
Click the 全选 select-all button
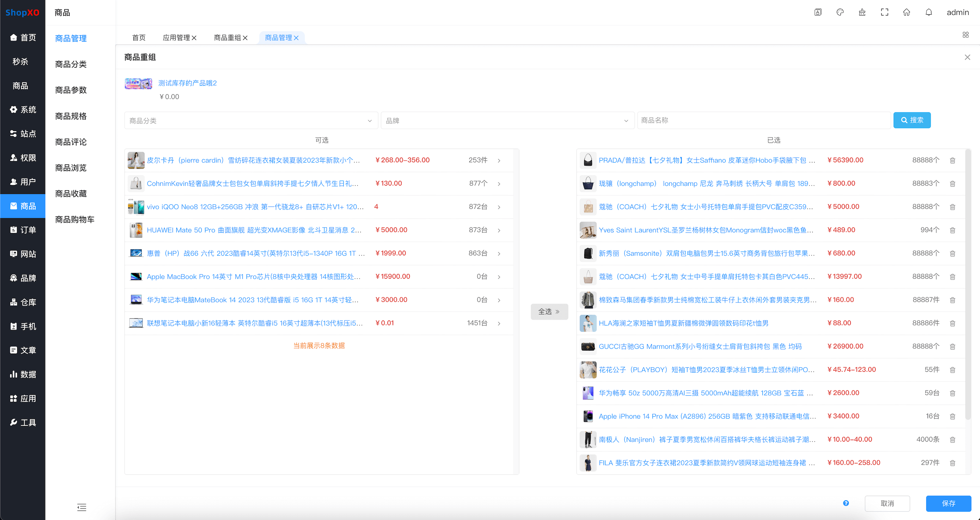pyautogui.click(x=548, y=311)
